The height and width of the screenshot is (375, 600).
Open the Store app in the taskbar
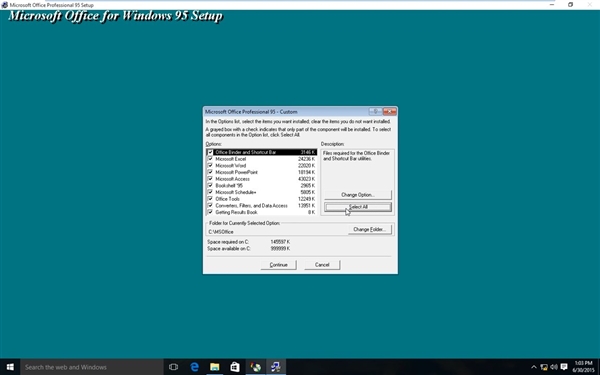pos(235,367)
